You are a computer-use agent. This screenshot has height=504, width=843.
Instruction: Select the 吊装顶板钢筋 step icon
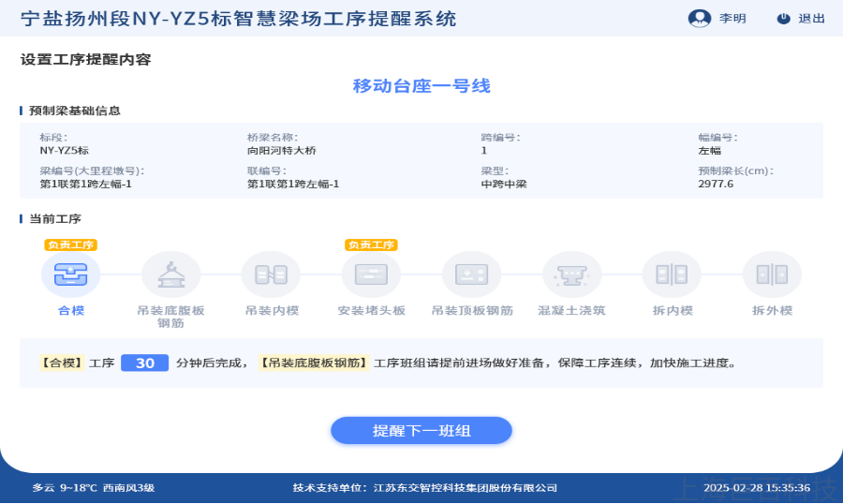471,274
